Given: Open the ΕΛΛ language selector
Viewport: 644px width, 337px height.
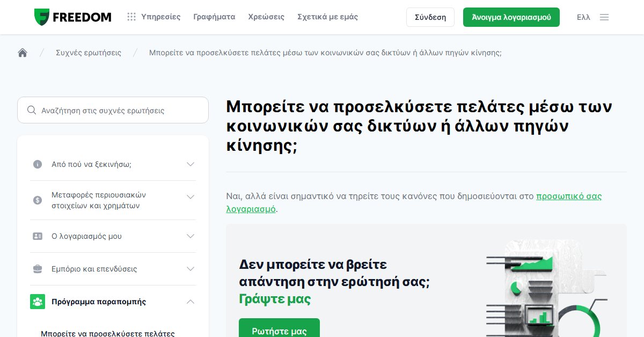Looking at the screenshot, I should pyautogui.click(x=583, y=17).
